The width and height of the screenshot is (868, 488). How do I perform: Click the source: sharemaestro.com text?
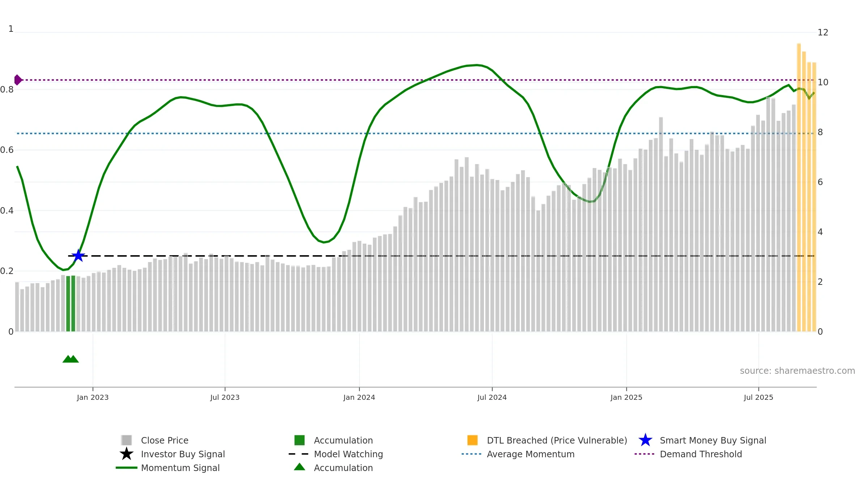[x=797, y=371]
